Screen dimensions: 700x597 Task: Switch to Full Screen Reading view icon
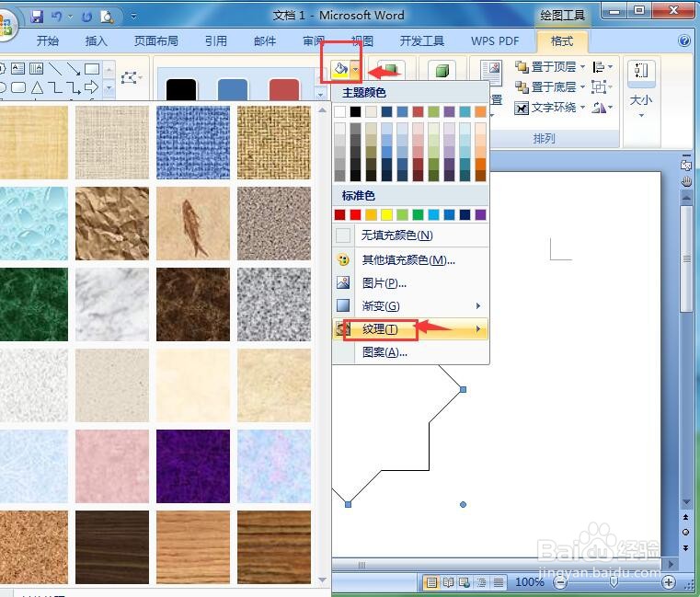point(448,582)
